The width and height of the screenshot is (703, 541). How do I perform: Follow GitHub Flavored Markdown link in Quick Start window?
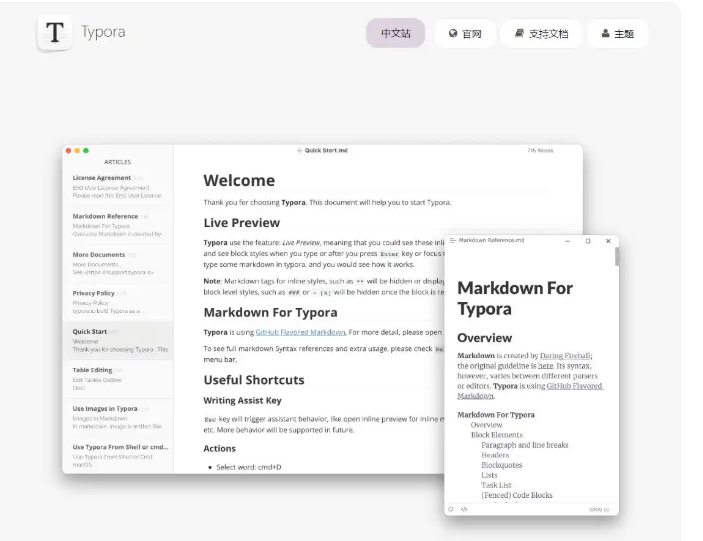click(x=300, y=332)
